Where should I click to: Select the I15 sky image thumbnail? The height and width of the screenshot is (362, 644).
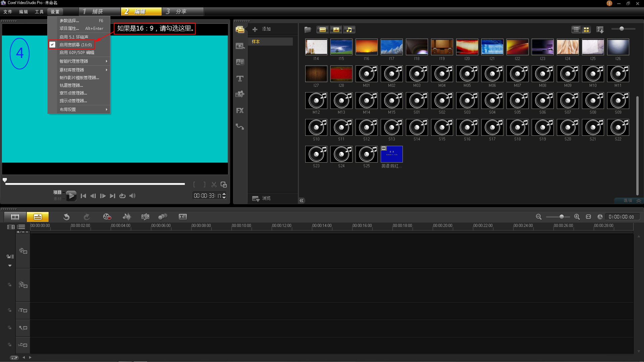tap(341, 47)
